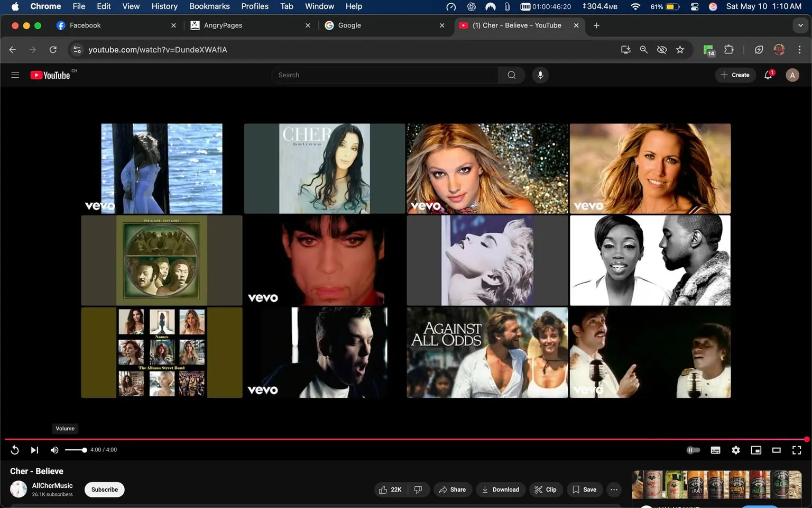The image size is (812, 508).
Task: Activate Miniplayer mode in the video player
Action: [x=756, y=450]
